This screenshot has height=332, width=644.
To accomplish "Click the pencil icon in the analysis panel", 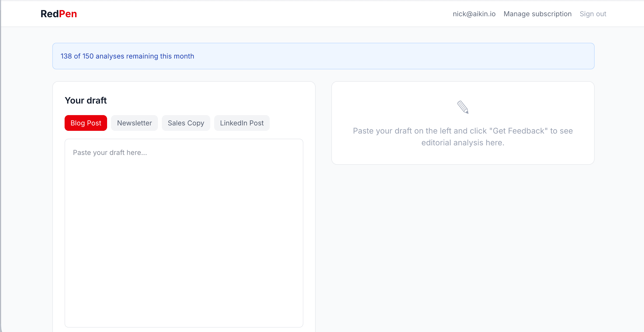I will tap(463, 107).
